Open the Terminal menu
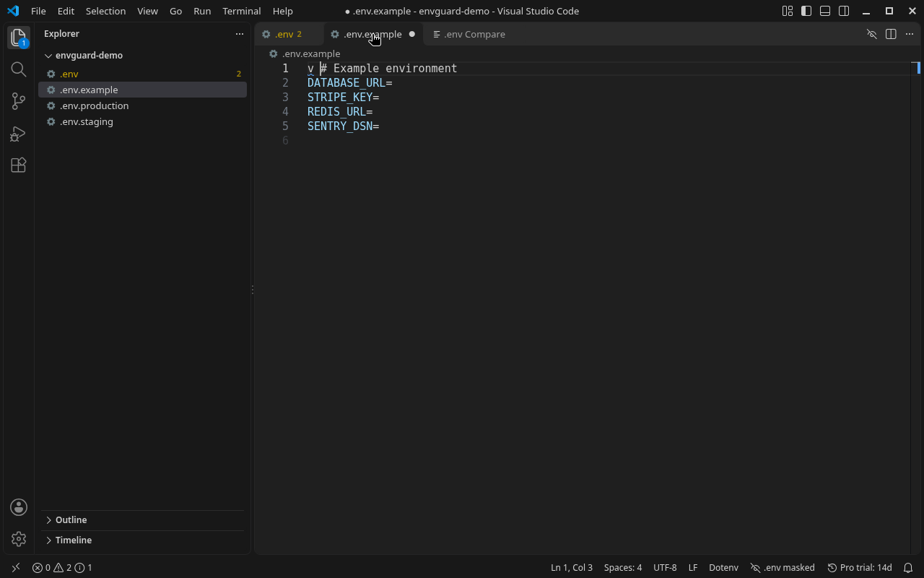 pos(242,11)
